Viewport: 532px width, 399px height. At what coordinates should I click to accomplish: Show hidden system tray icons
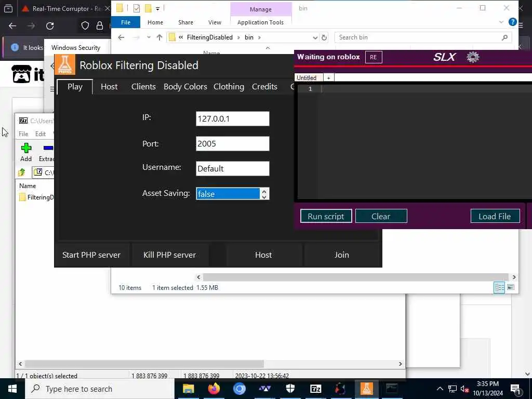pos(440,389)
